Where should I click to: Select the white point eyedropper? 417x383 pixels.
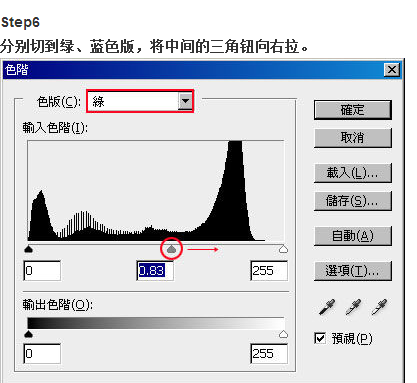pos(379,307)
